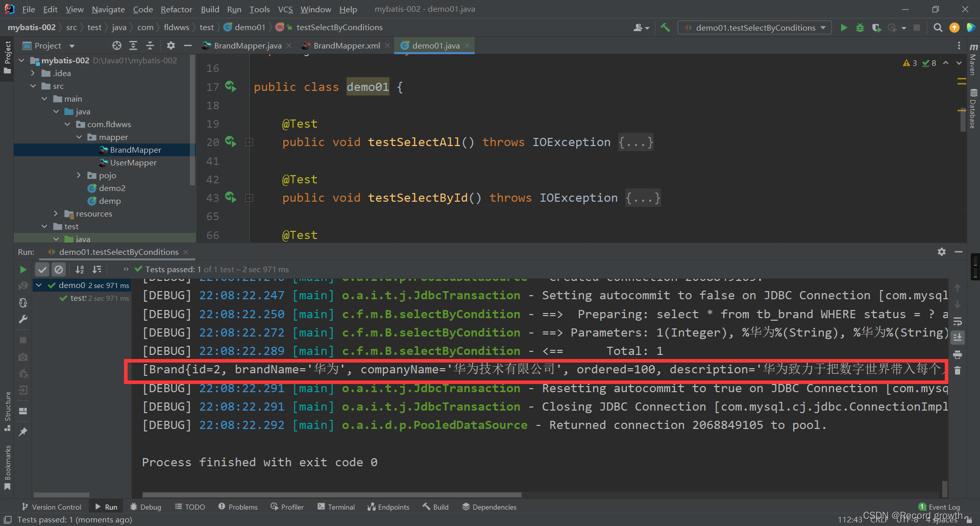980x526 pixels.
Task: Rerun the tests in the Run panel
Action: [23, 269]
